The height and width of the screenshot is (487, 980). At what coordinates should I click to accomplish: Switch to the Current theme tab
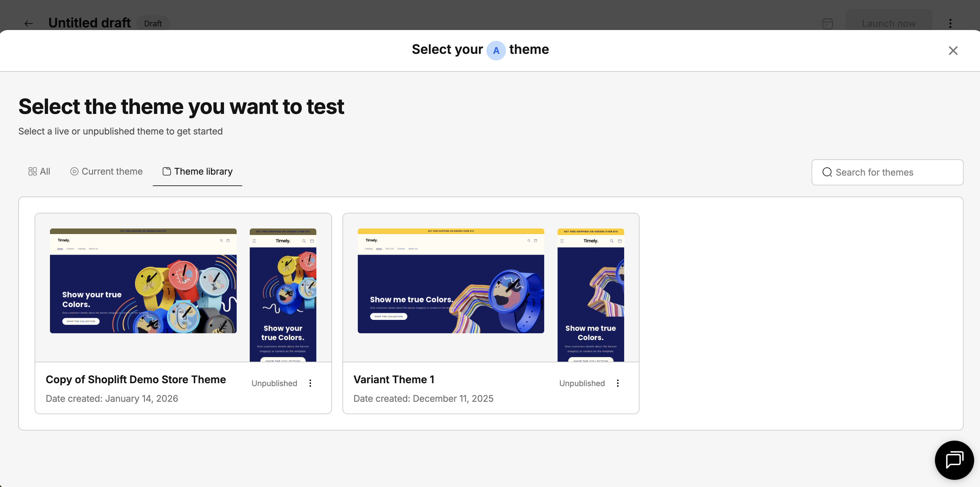[x=106, y=172]
